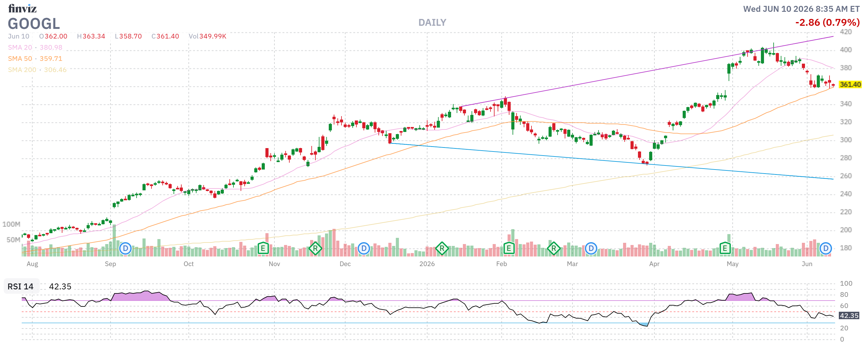Viewport: 868px width, 349px height.
Task: Click the 180 price axis label
Action: [x=845, y=248]
